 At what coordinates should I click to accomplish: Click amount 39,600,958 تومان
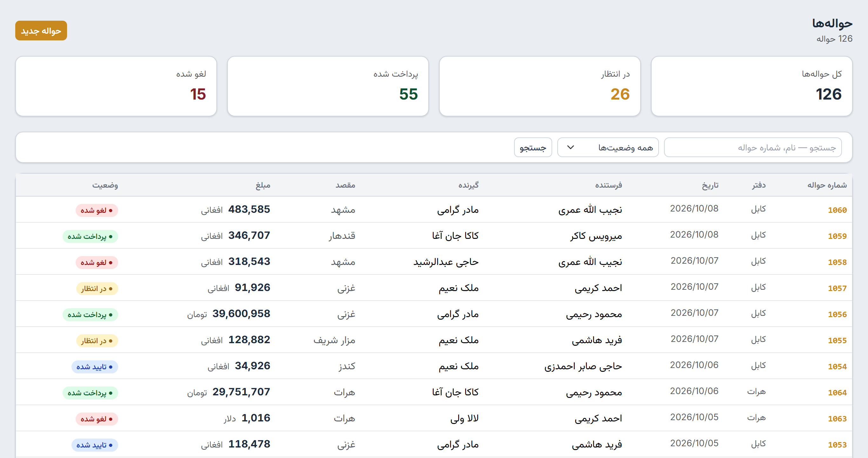coord(229,314)
